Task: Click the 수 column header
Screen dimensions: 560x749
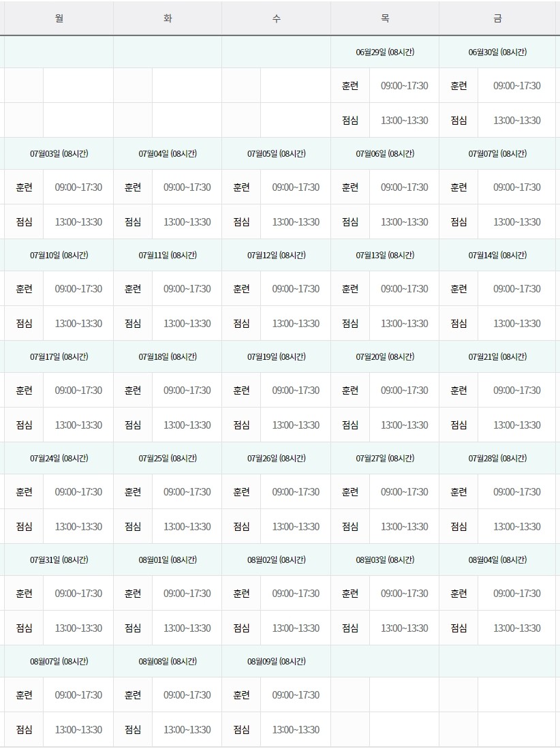Action: tap(276, 18)
